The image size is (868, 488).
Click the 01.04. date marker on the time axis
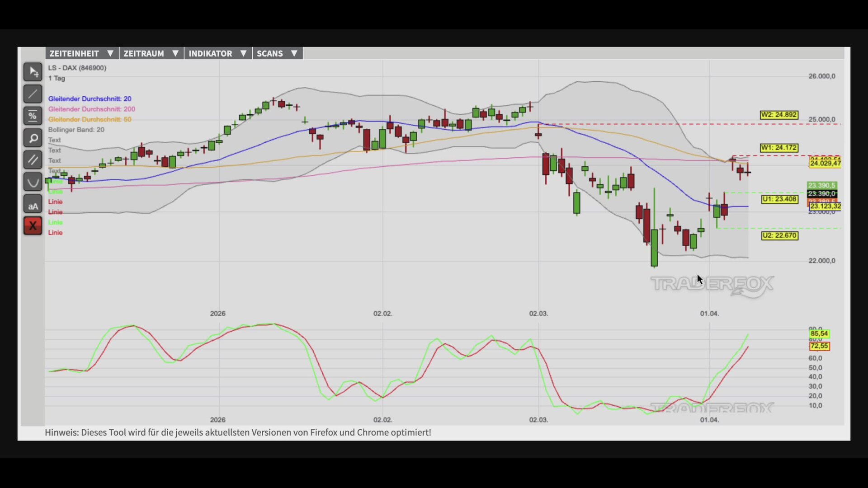(x=709, y=313)
